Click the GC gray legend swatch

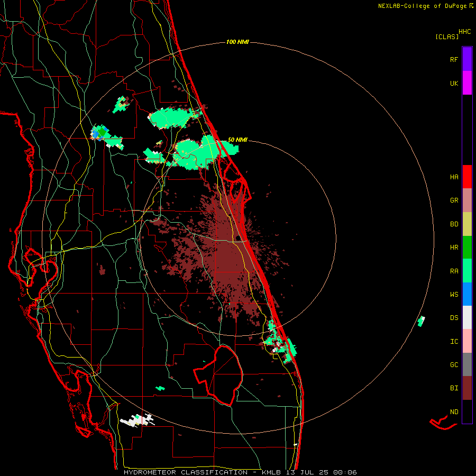coord(467,364)
